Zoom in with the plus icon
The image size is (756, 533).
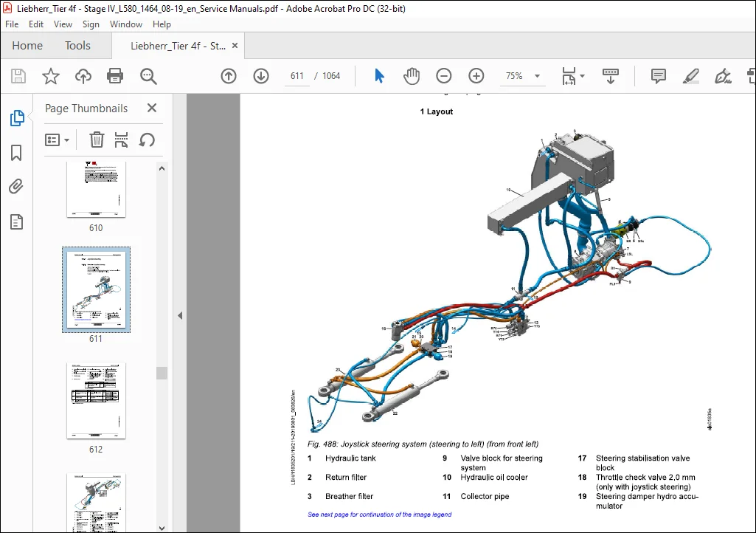[x=476, y=76]
